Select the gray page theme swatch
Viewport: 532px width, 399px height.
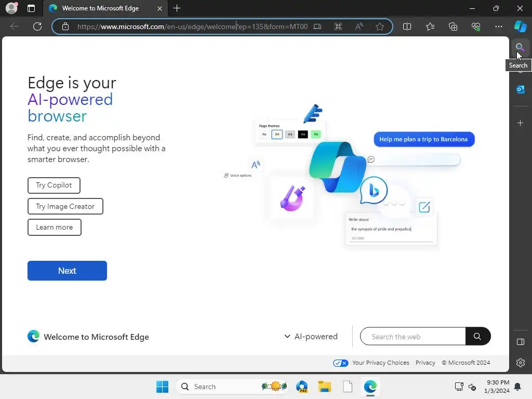(x=290, y=135)
